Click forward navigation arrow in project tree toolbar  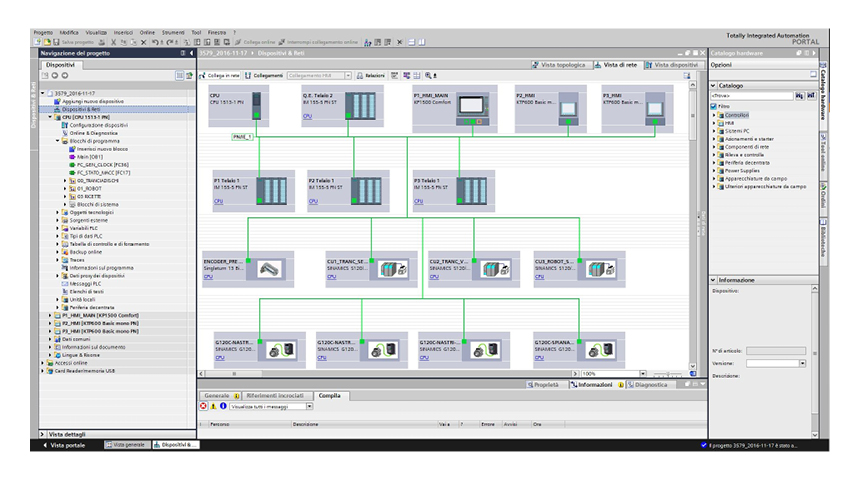pos(65,76)
